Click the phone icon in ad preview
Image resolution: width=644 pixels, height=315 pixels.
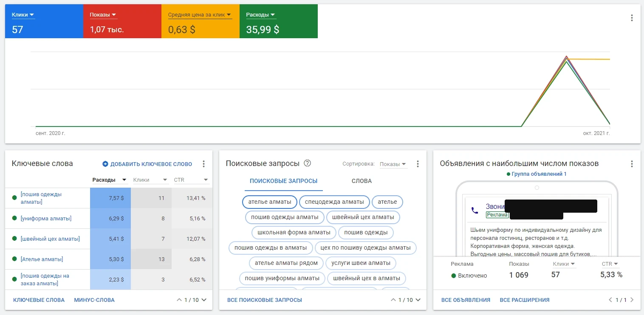[x=475, y=210]
